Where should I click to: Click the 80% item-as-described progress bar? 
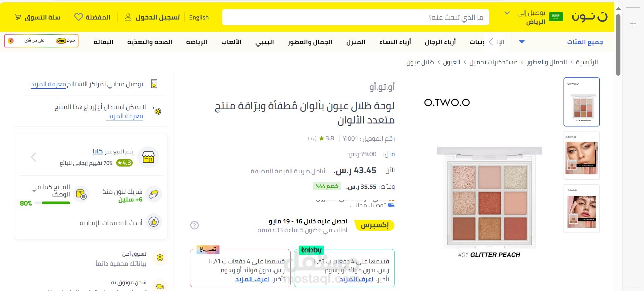[x=52, y=203]
